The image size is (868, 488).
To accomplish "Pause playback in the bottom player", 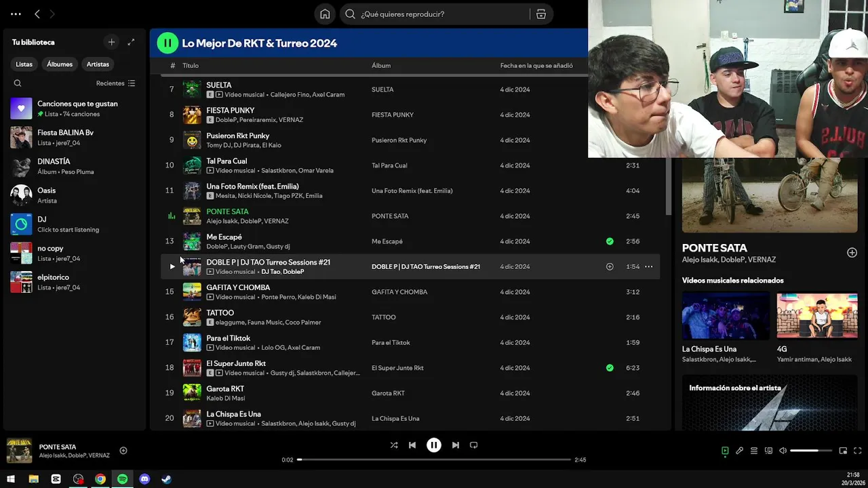I will pyautogui.click(x=434, y=445).
